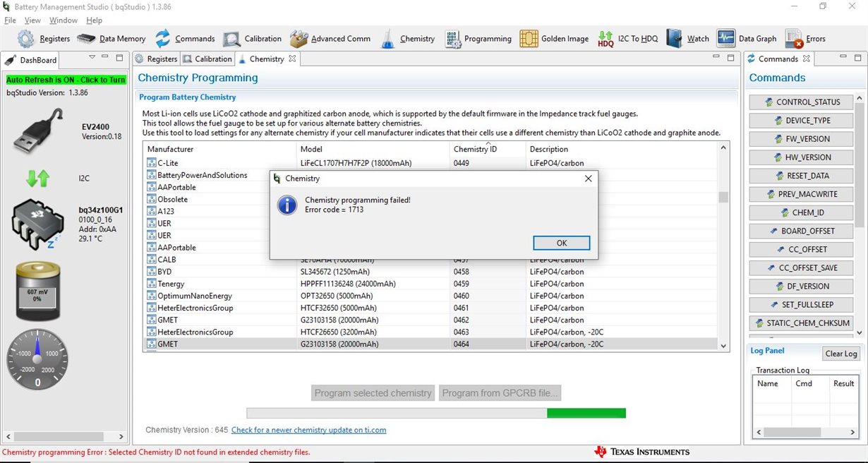Open the Advanced Comm tool
The height and width of the screenshot is (463, 868).
(x=330, y=39)
